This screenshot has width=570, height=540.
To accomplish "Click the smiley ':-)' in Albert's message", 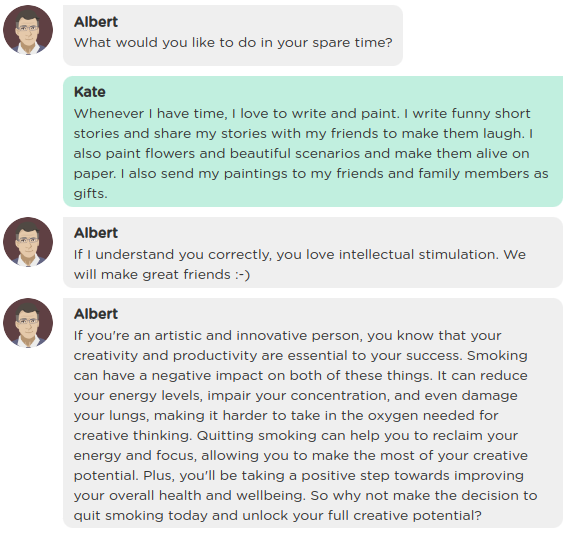I will pos(242,275).
